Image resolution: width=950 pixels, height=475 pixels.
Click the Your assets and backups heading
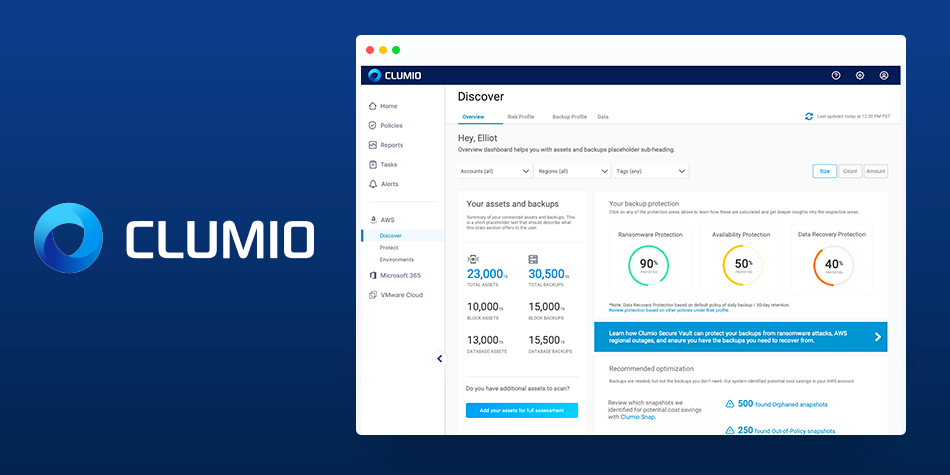pos(513,204)
